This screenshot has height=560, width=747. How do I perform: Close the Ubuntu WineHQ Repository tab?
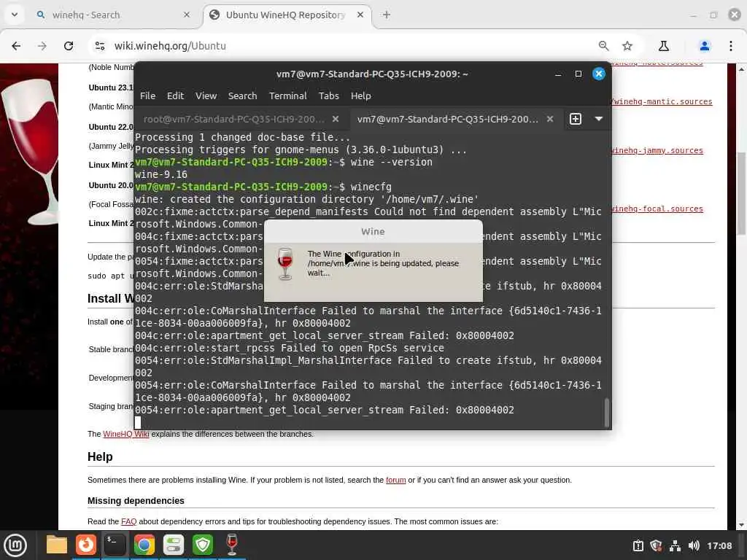360,15
